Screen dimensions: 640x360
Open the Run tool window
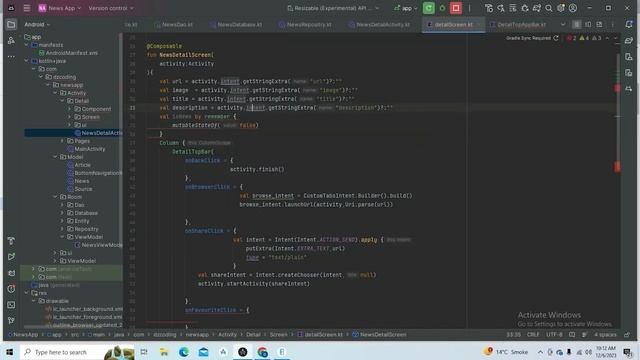click(11, 257)
